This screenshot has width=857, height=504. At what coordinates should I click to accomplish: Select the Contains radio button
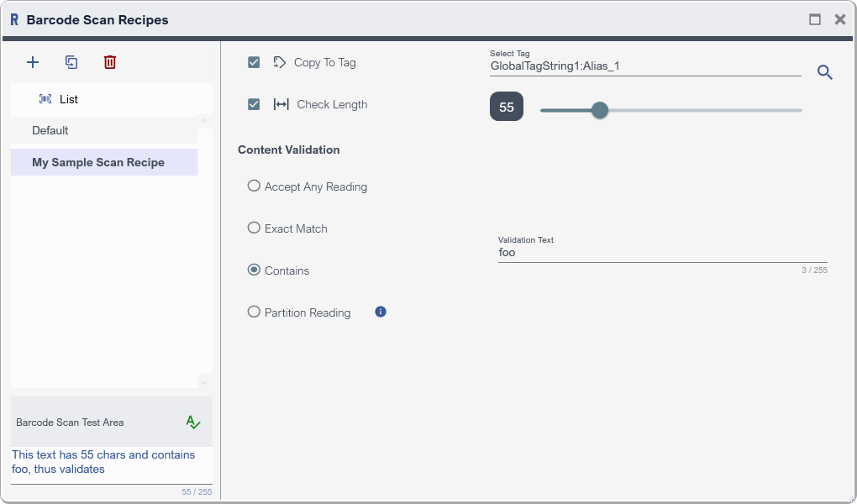click(254, 270)
